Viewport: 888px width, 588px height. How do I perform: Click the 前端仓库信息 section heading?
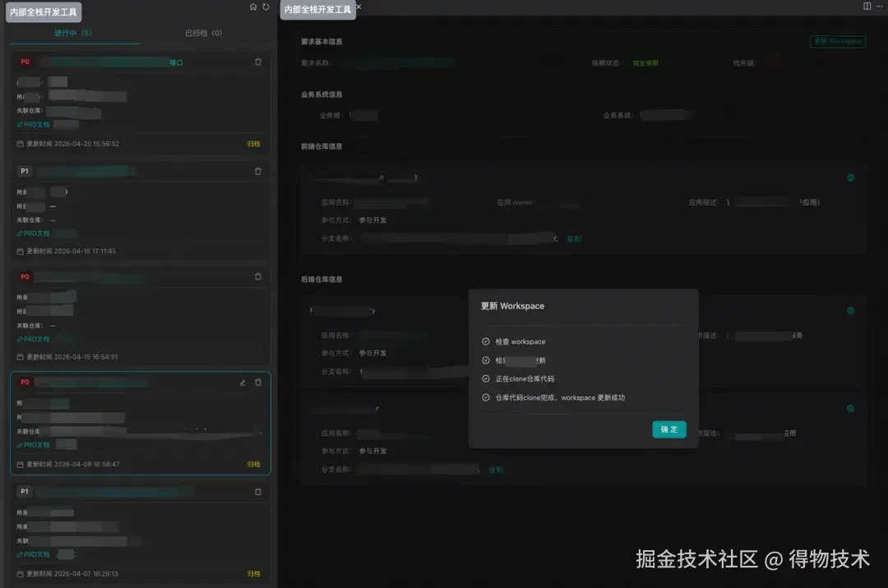[x=321, y=146]
